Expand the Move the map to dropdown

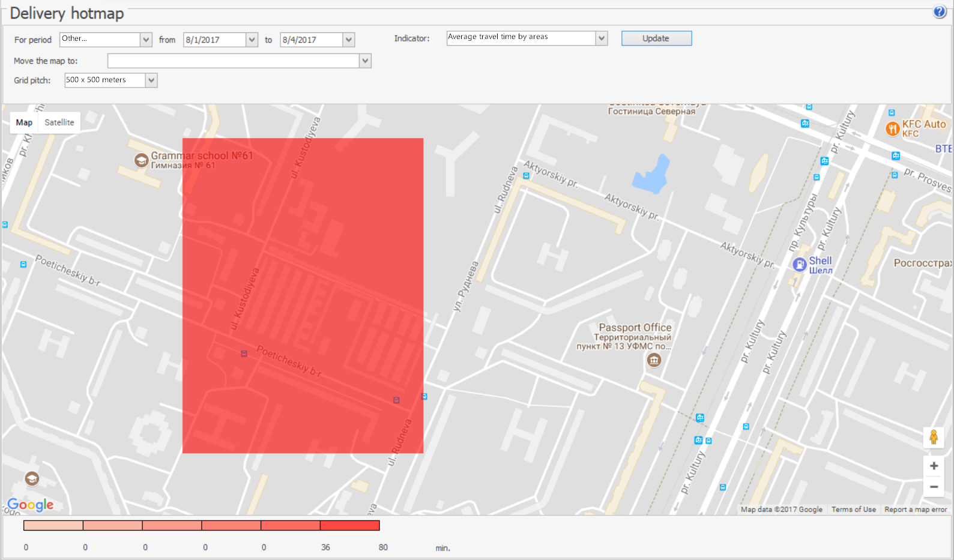tap(365, 61)
